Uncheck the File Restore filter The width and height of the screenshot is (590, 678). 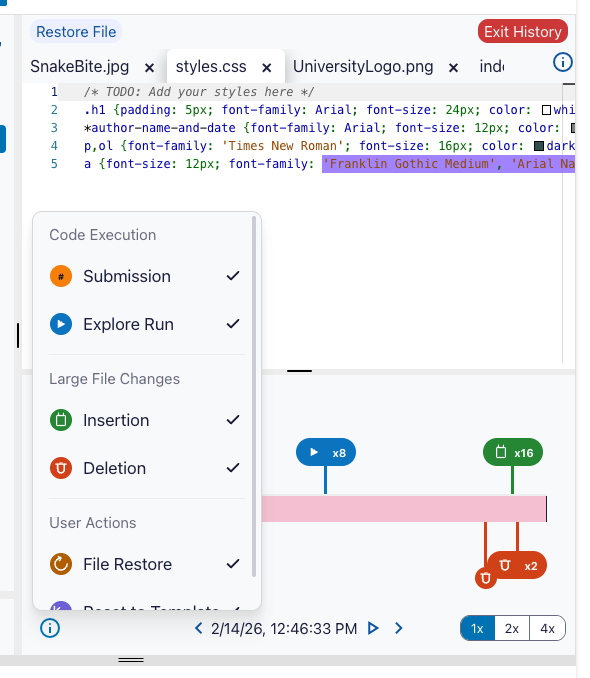point(233,564)
